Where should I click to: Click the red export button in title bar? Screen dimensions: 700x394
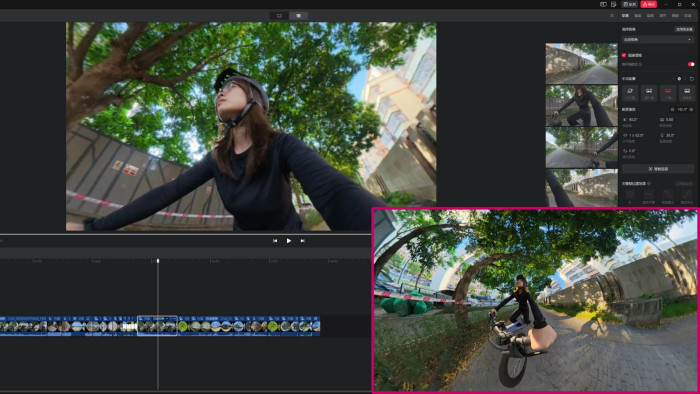(648, 4)
